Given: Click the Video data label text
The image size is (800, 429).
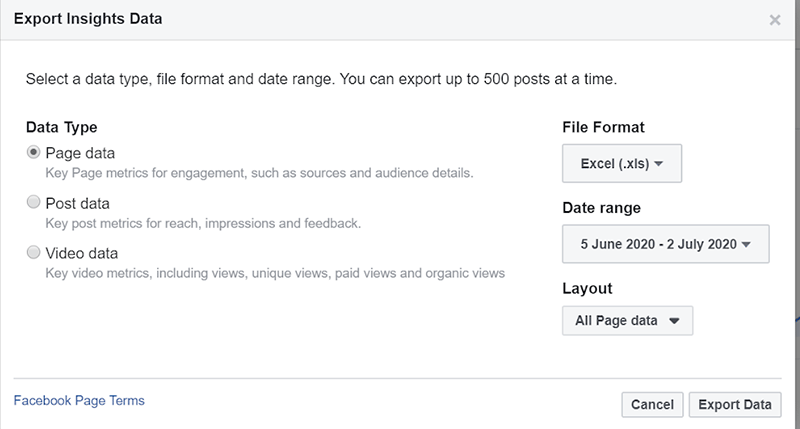Looking at the screenshot, I should click(82, 253).
